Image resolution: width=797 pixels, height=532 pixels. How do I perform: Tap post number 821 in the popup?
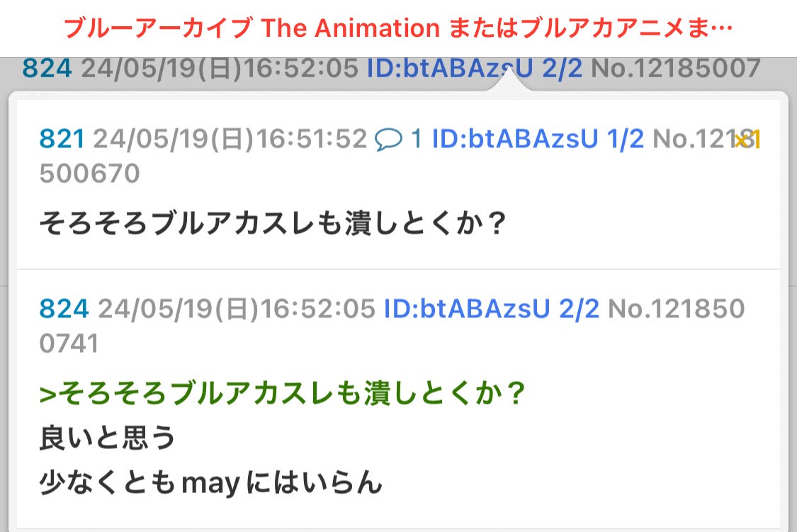[62, 140]
